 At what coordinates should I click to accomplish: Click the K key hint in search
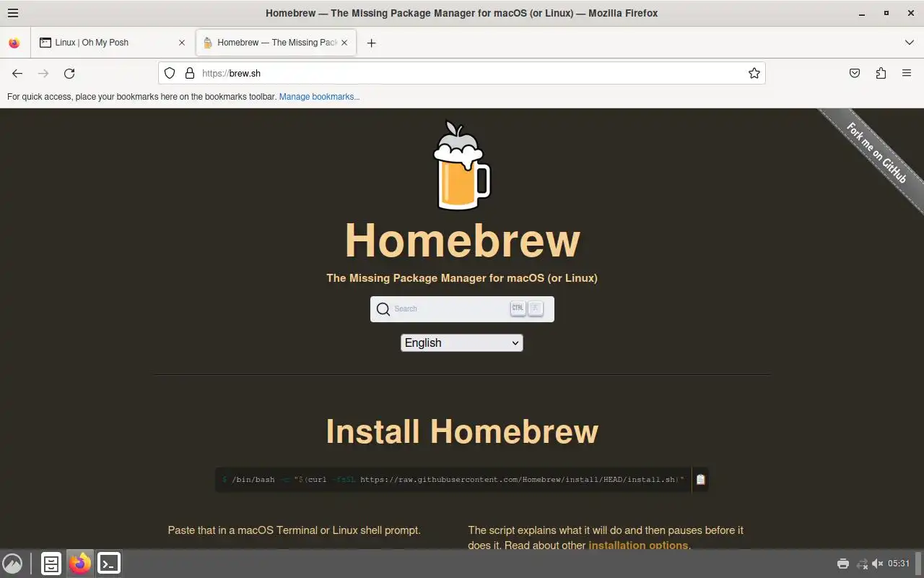pyautogui.click(x=535, y=308)
